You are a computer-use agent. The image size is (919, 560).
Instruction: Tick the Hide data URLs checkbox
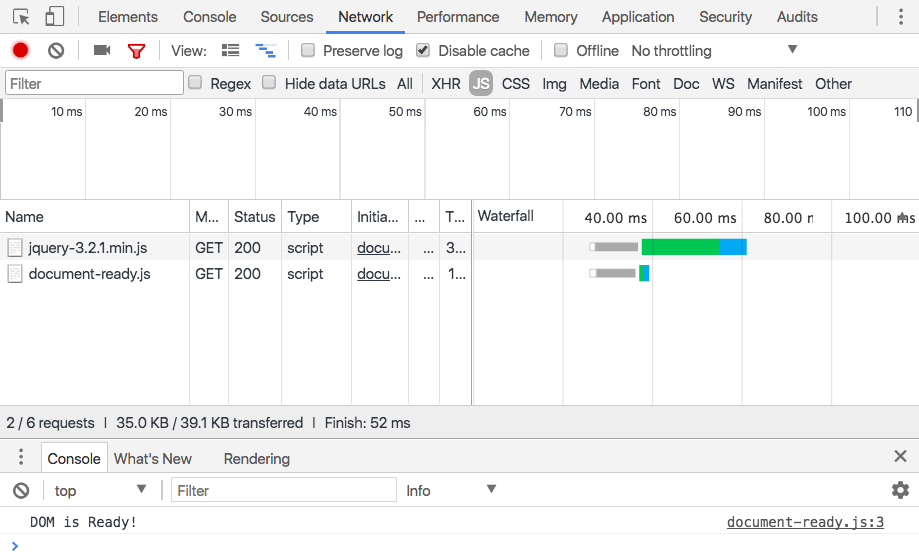(269, 83)
